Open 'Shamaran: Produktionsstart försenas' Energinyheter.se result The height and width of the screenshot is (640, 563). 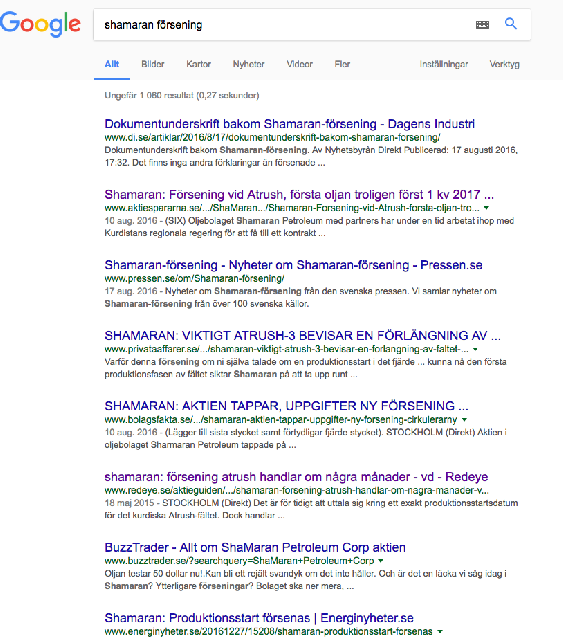[x=259, y=618]
